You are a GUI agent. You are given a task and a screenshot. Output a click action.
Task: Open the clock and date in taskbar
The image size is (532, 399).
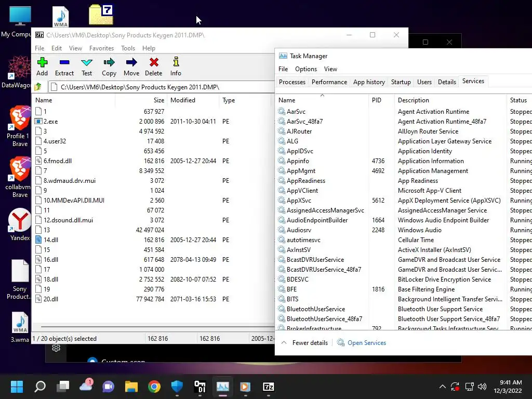(x=508, y=387)
